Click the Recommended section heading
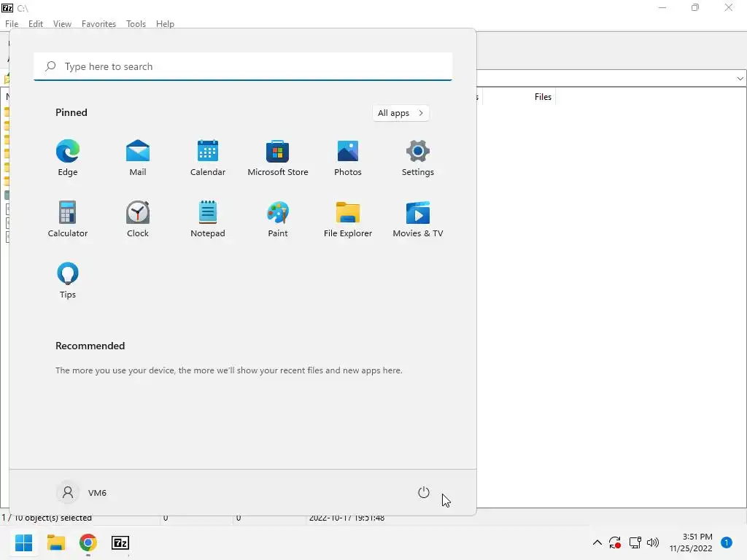 90,346
